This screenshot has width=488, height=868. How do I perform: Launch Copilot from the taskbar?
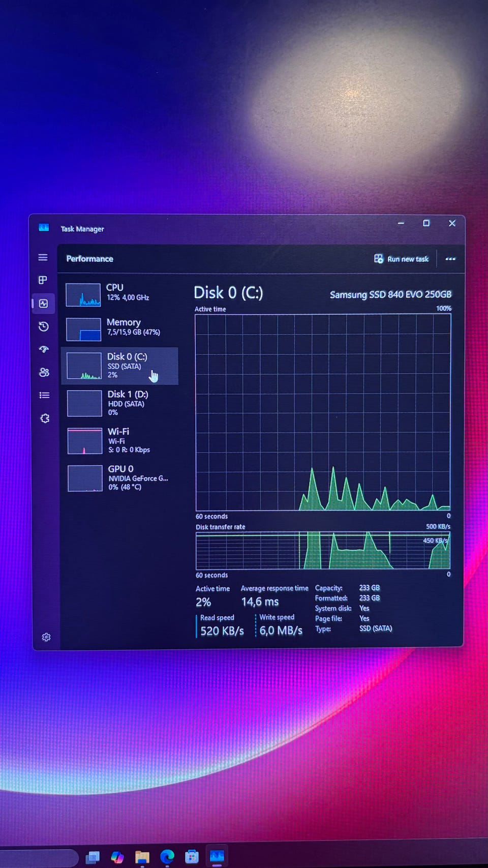(117, 857)
